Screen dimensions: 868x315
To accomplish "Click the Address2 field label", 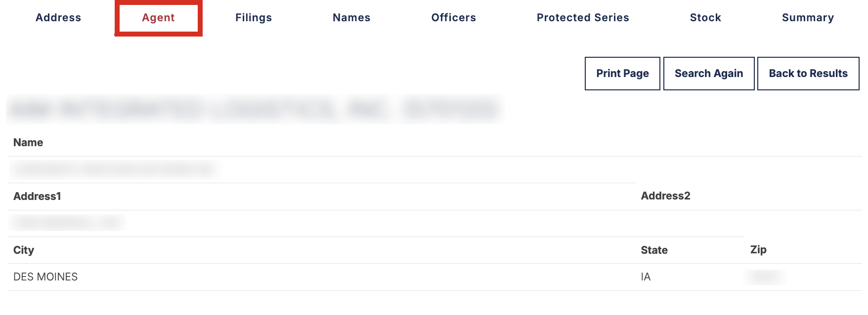I will pyautogui.click(x=665, y=196).
